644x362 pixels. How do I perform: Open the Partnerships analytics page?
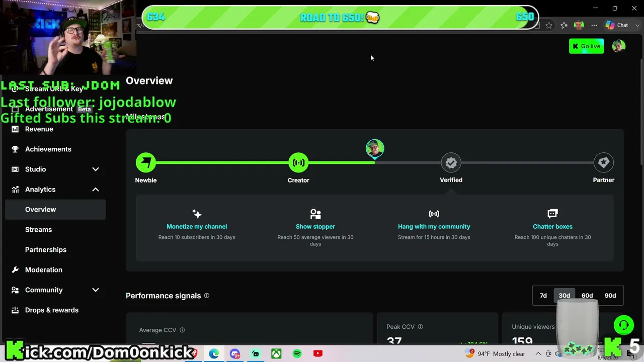click(55, 250)
